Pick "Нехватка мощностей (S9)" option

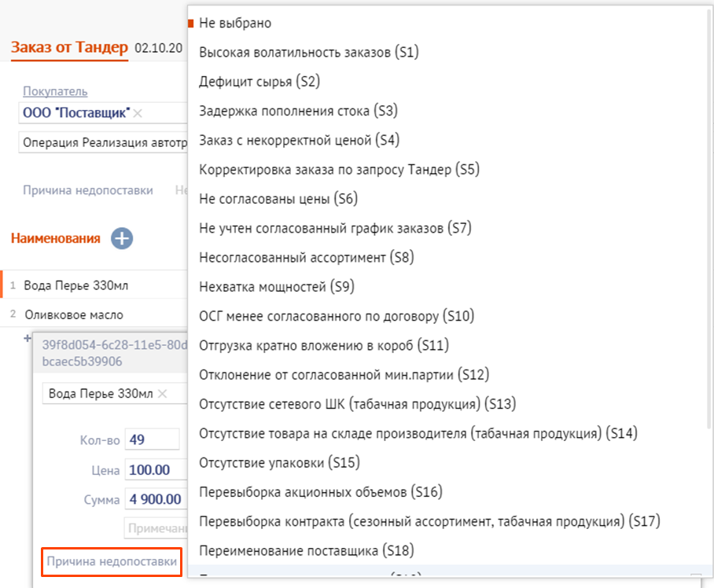[277, 286]
